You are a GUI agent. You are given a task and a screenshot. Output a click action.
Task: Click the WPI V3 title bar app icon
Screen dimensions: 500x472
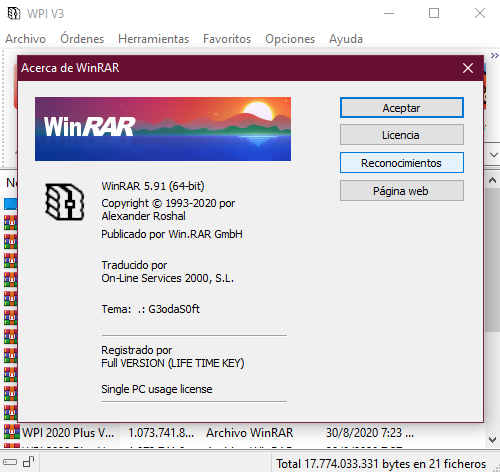click(14, 13)
